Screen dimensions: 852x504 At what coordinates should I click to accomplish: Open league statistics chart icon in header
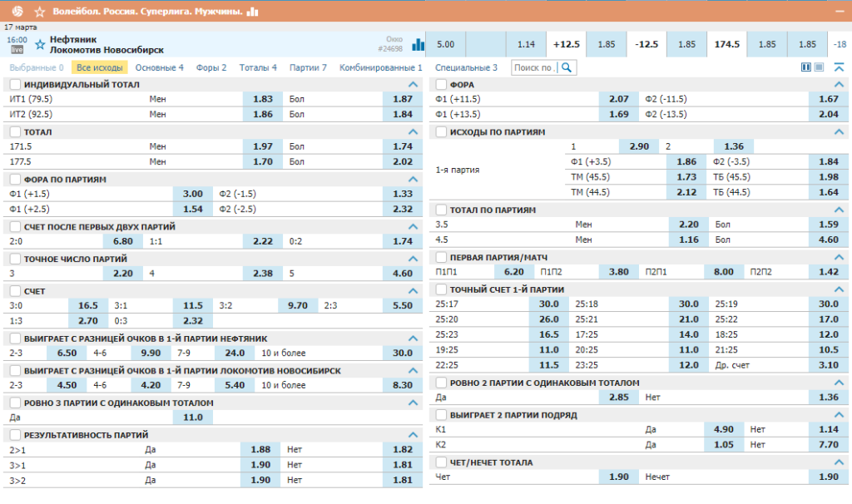pos(253,12)
